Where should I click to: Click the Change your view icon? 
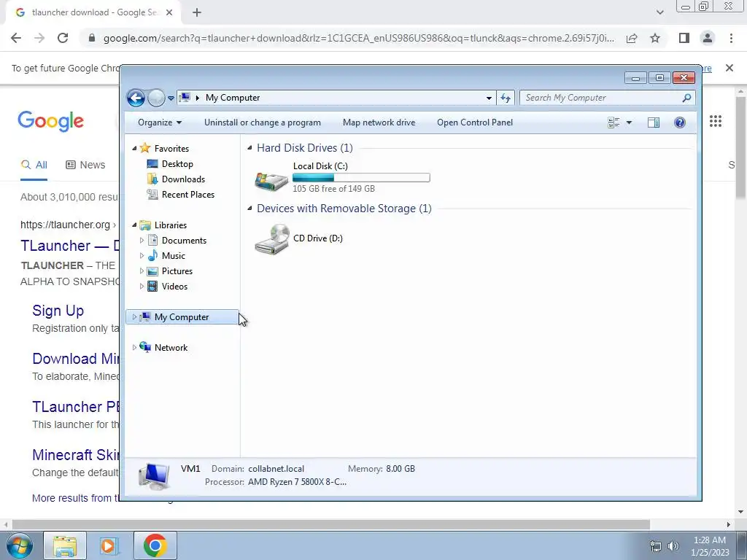coord(614,122)
